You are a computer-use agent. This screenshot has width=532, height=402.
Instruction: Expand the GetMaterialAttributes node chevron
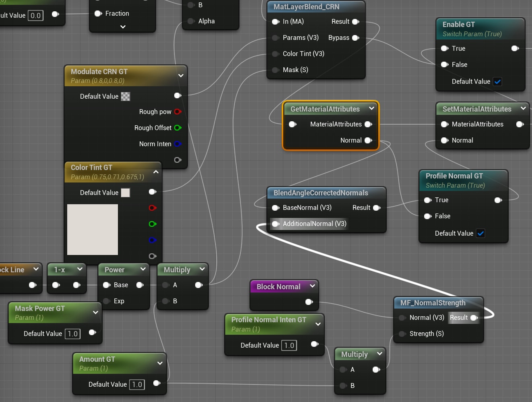click(371, 108)
